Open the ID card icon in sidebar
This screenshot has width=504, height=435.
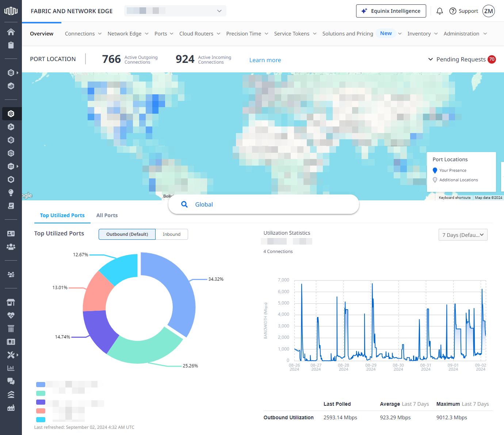11,234
